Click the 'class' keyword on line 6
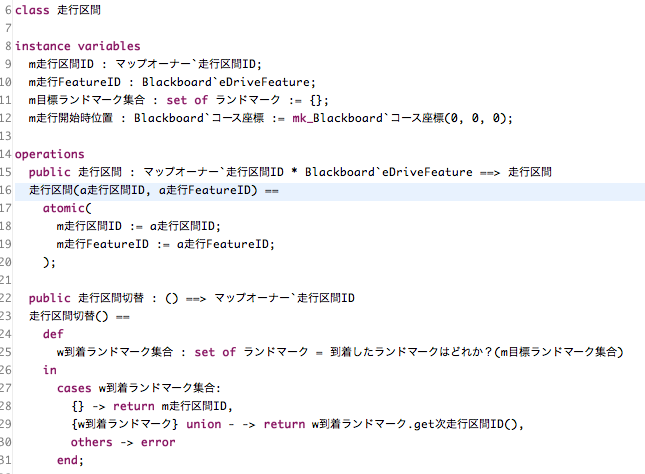 [32, 10]
